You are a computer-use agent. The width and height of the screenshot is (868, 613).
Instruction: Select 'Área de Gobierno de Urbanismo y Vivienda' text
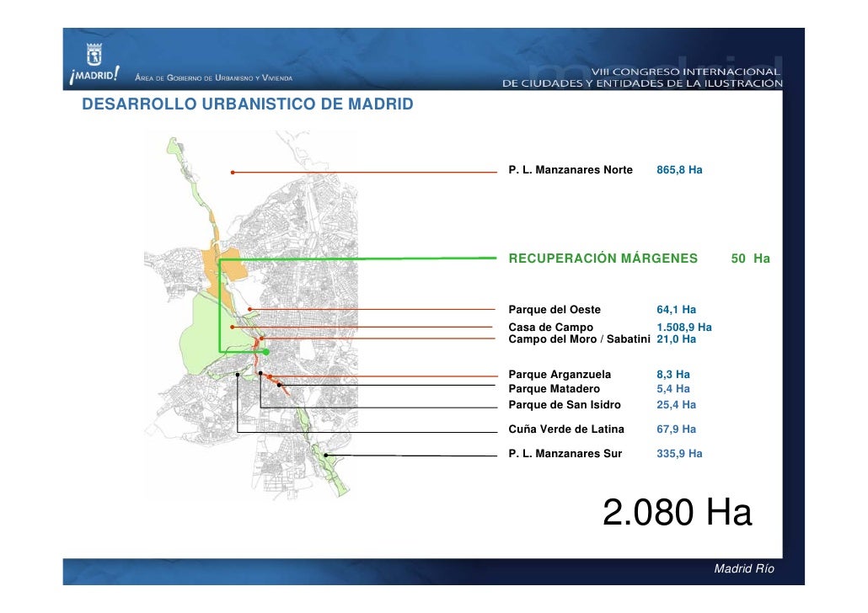[x=214, y=78]
